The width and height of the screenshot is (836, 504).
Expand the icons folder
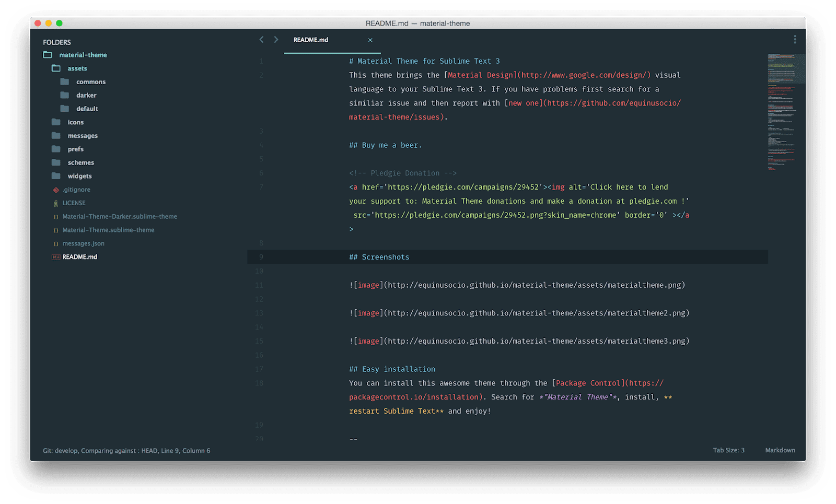(76, 122)
